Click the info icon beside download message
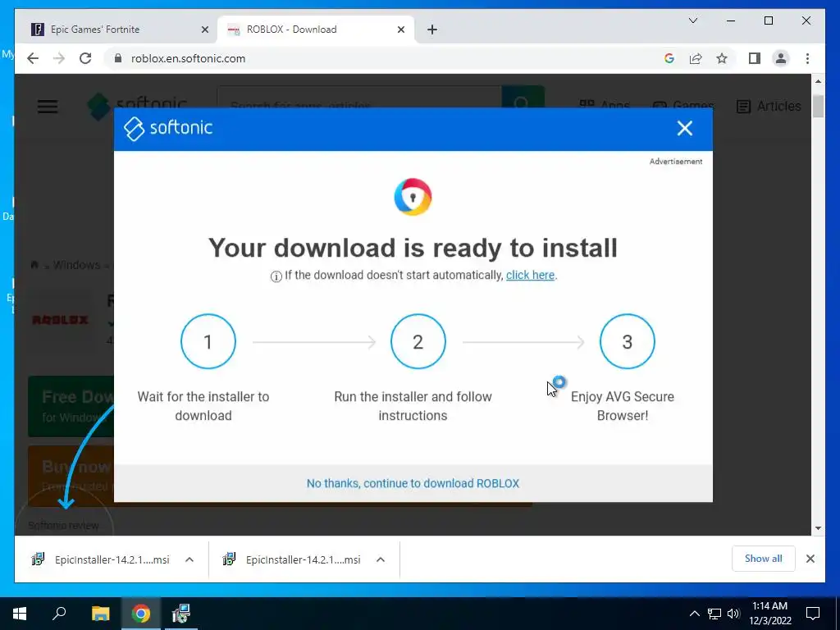This screenshot has height=630, width=840. (276, 276)
